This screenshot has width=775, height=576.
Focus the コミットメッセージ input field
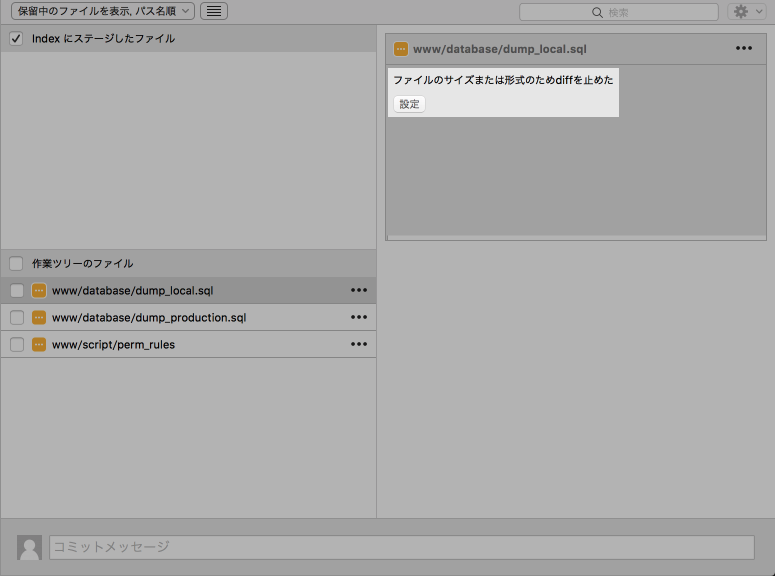tap(401, 547)
